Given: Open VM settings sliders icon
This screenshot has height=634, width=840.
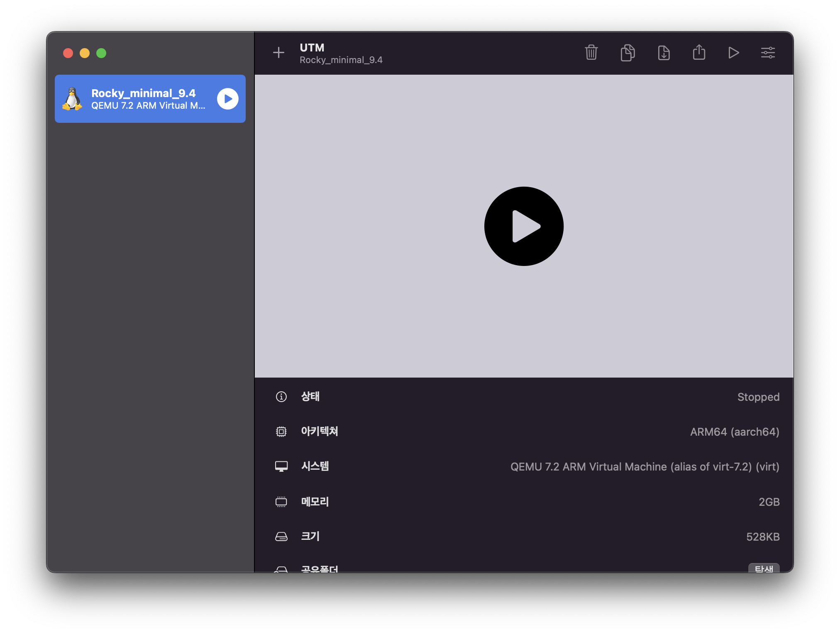Looking at the screenshot, I should click(x=768, y=53).
